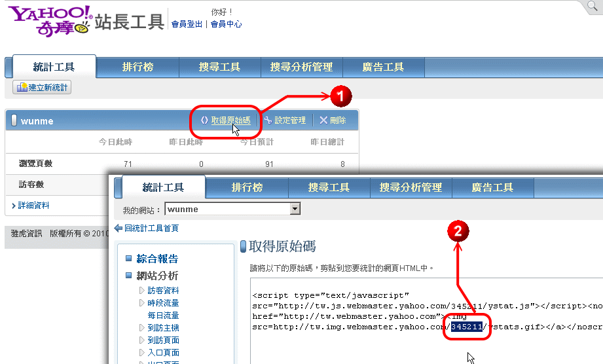The image size is (603, 364).
Task: Expand the triangle beside 到訪頁面
Action: point(142,340)
